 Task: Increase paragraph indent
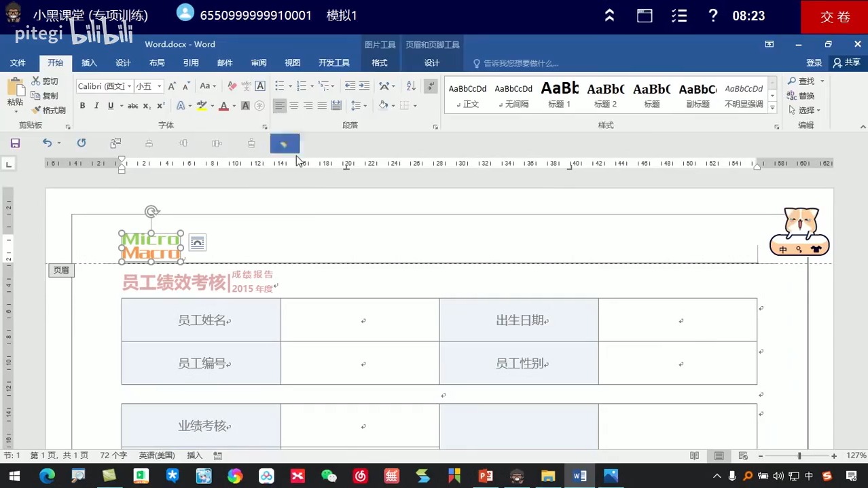point(364,86)
